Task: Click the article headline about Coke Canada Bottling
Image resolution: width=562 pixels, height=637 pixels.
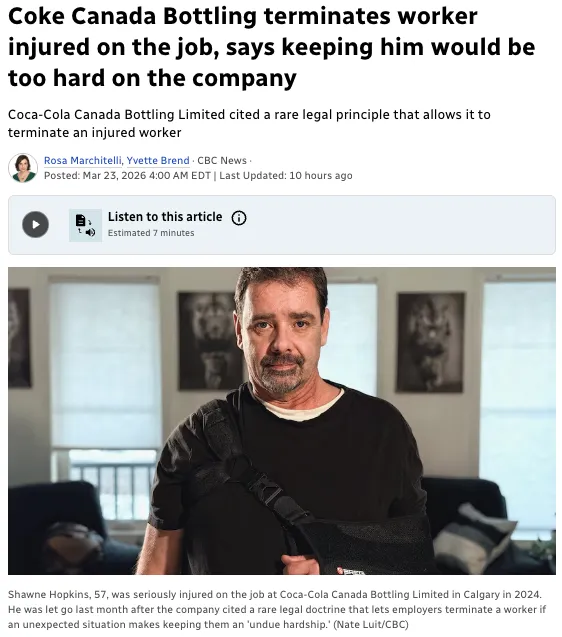Action: pyautogui.click(x=271, y=47)
